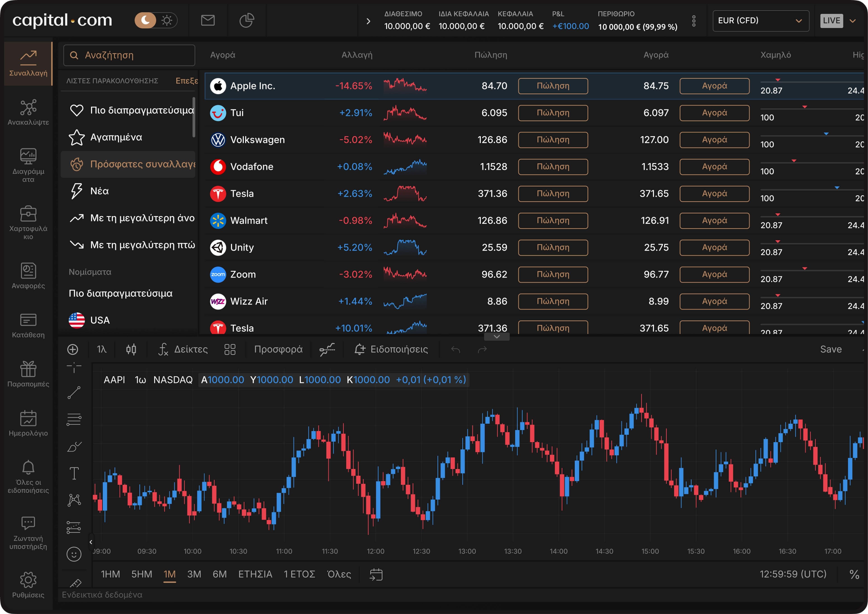Open Όλες οι ειδοποιήσεις bell icon
The width and height of the screenshot is (868, 614).
(28, 477)
